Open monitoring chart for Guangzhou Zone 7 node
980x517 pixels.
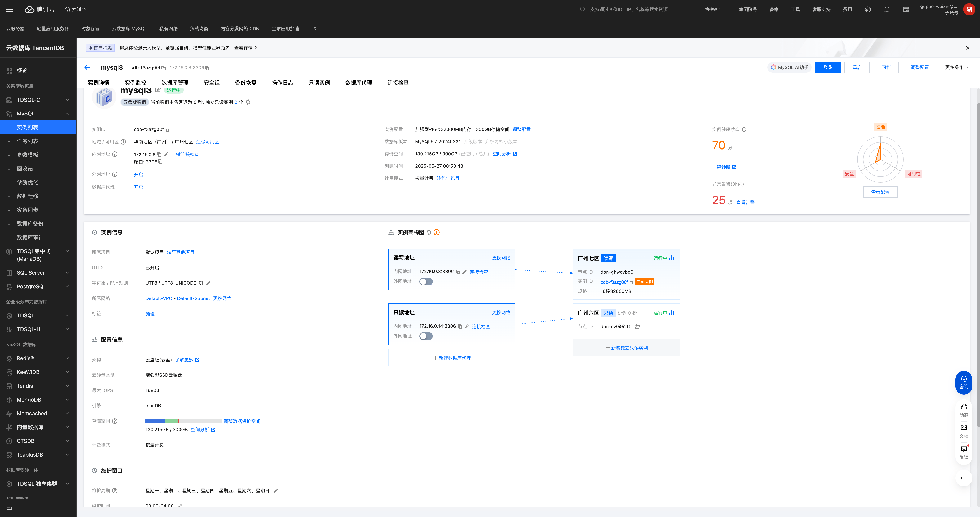pyautogui.click(x=672, y=258)
